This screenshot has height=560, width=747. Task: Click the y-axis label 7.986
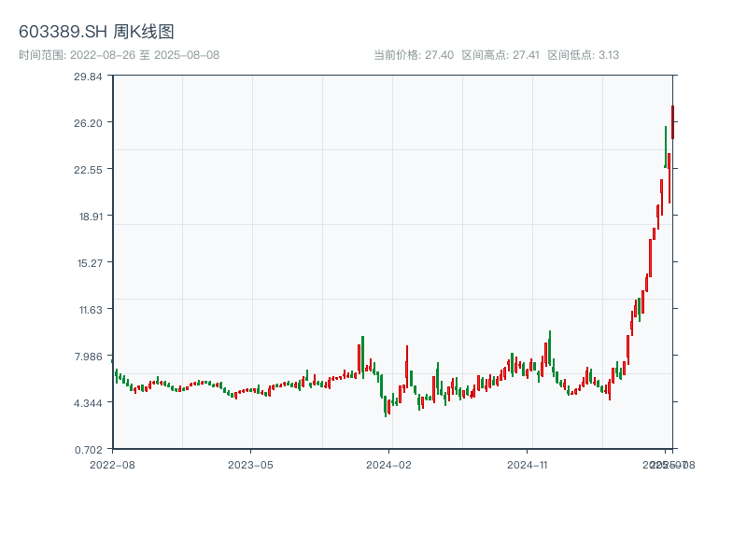pyautogui.click(x=89, y=357)
